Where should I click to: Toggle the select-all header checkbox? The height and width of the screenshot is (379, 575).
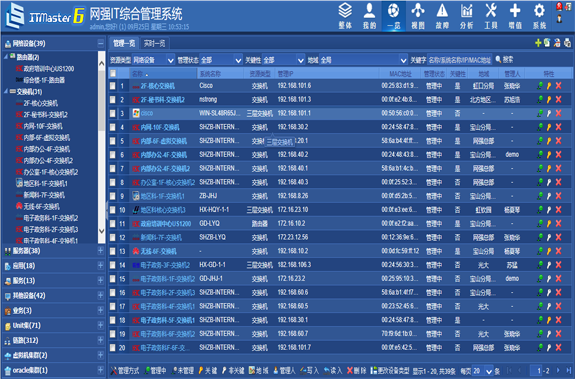(113, 73)
